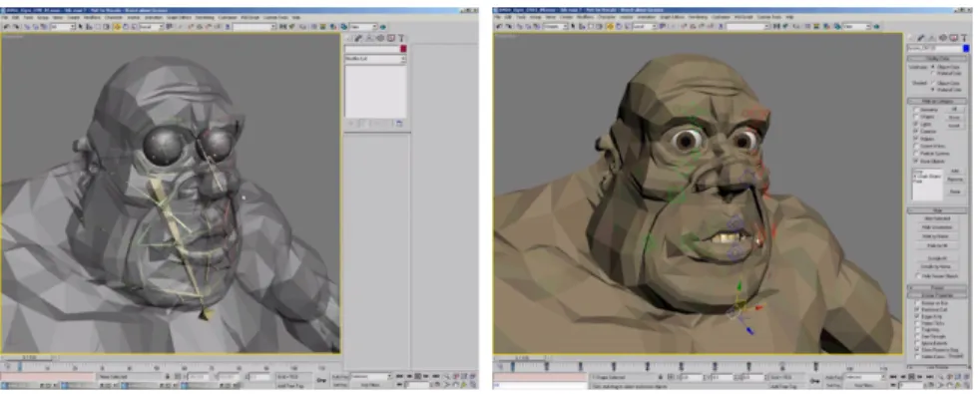Image resolution: width=980 pixels, height=394 pixels.
Task: Click Select by Name icon in left window
Action: pos(89,27)
